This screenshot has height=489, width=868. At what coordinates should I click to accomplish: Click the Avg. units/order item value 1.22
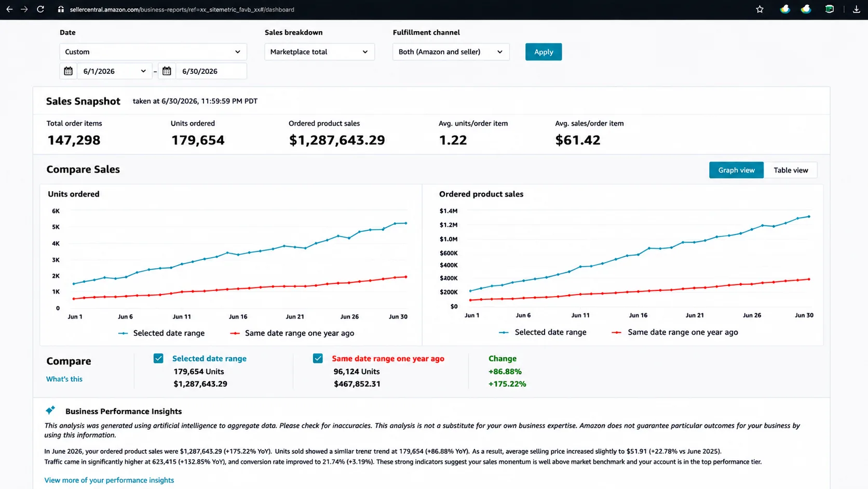click(x=453, y=140)
